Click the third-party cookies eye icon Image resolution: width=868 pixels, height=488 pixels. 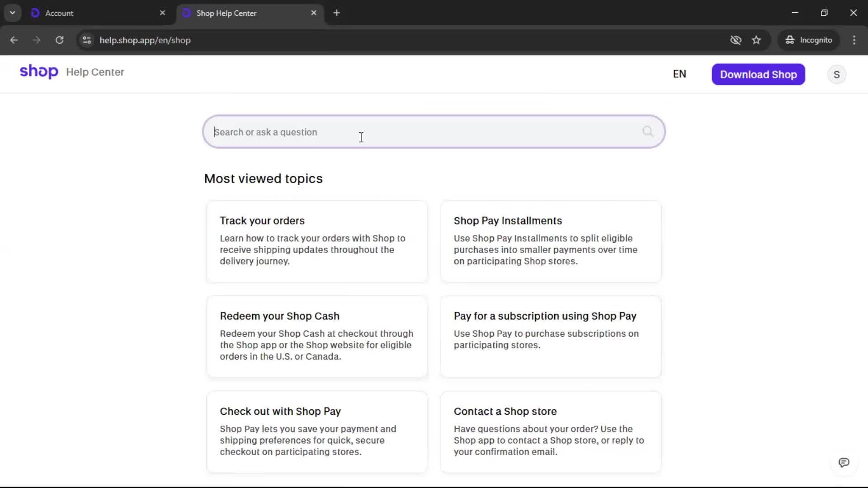coord(736,40)
